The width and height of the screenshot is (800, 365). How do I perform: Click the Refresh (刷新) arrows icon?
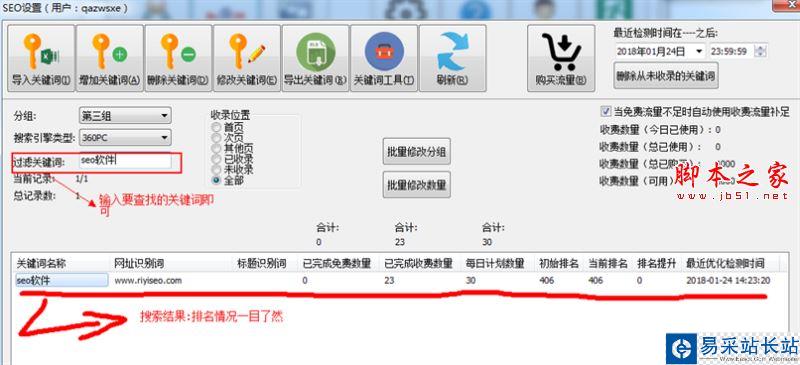click(x=453, y=58)
